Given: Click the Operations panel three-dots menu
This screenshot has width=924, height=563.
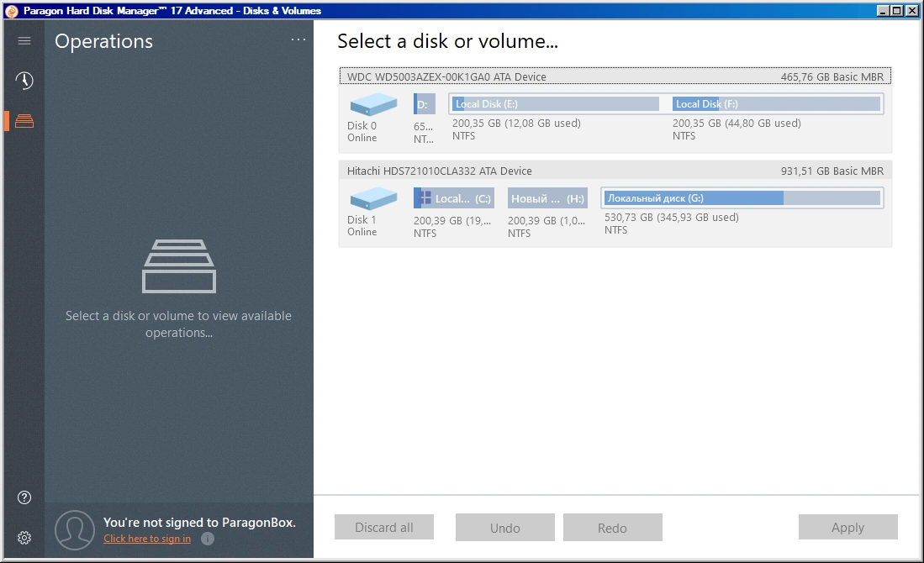Looking at the screenshot, I should [x=298, y=40].
